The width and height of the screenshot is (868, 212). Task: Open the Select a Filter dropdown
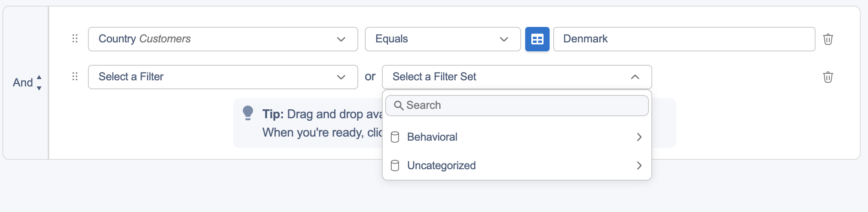[x=223, y=77]
